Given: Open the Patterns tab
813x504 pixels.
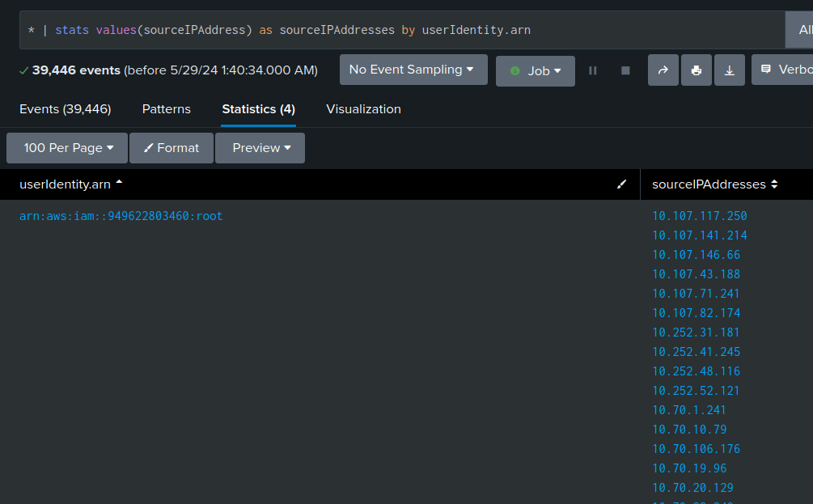Looking at the screenshot, I should pos(167,109).
